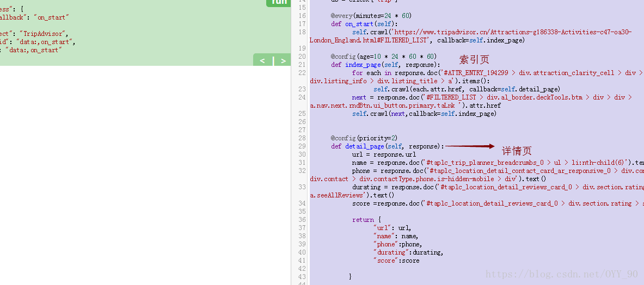
Task: Click the green run button
Action: click(279, 3)
